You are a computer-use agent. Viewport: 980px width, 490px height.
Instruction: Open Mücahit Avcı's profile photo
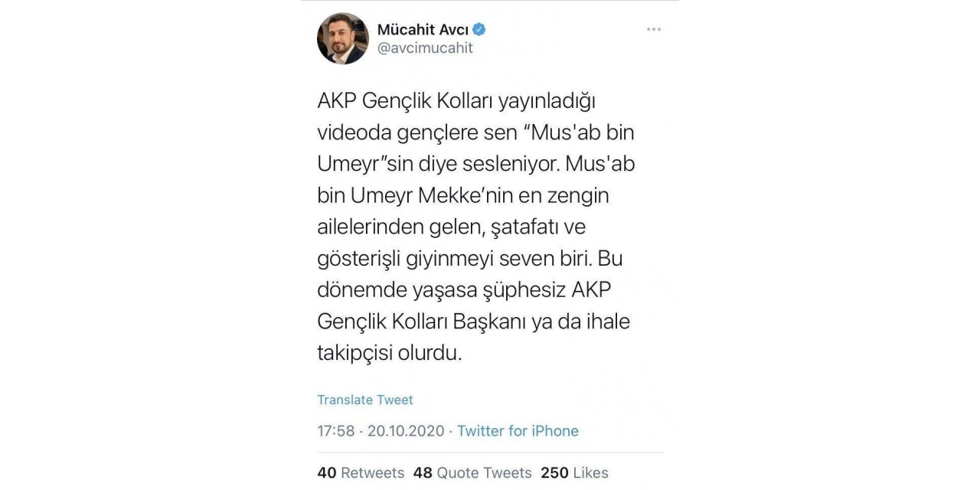(x=343, y=38)
